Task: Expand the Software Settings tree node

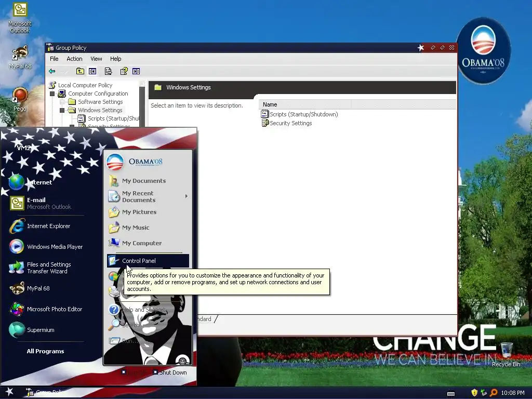Action: coord(62,102)
